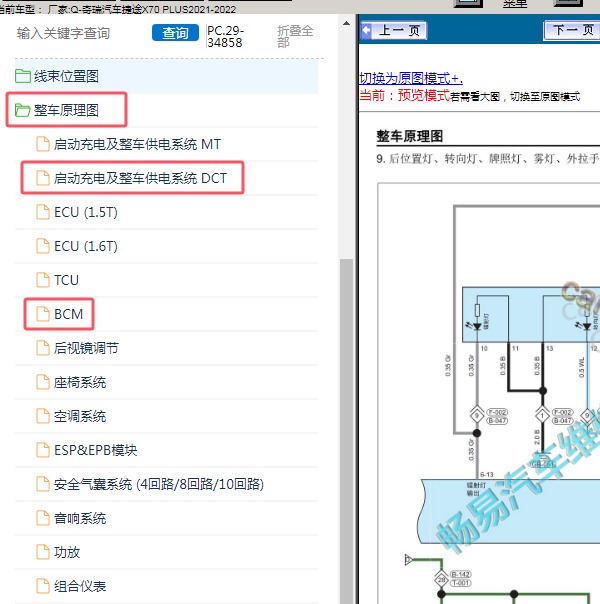Click the 线束位置图 folder icon
600x604 pixels.
click(23, 76)
